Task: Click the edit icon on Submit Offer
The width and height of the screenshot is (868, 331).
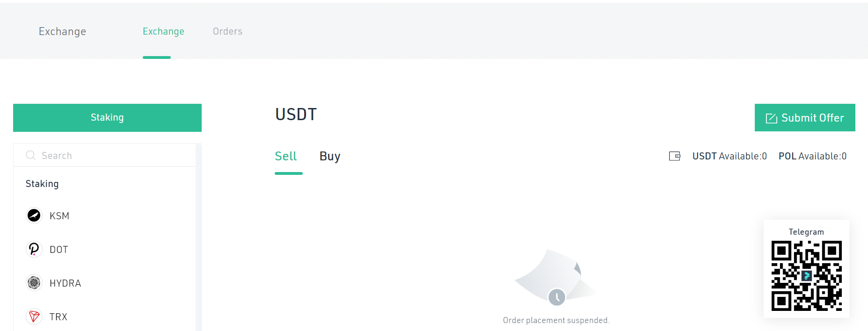Action: pos(771,118)
